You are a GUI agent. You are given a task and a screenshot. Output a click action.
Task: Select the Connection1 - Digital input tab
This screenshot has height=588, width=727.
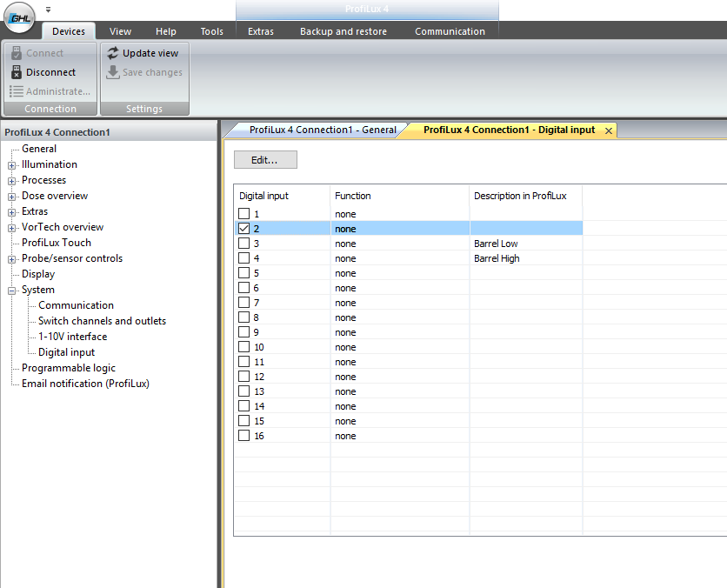[x=509, y=130]
